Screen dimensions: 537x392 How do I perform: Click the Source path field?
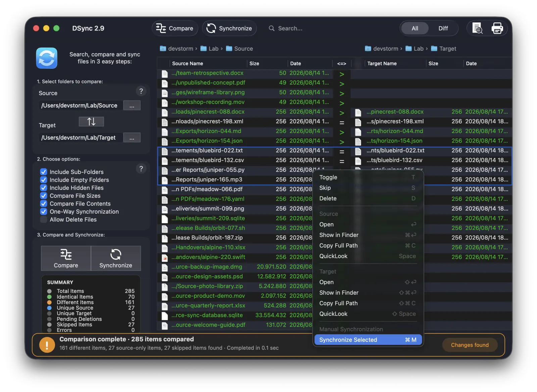click(x=80, y=106)
